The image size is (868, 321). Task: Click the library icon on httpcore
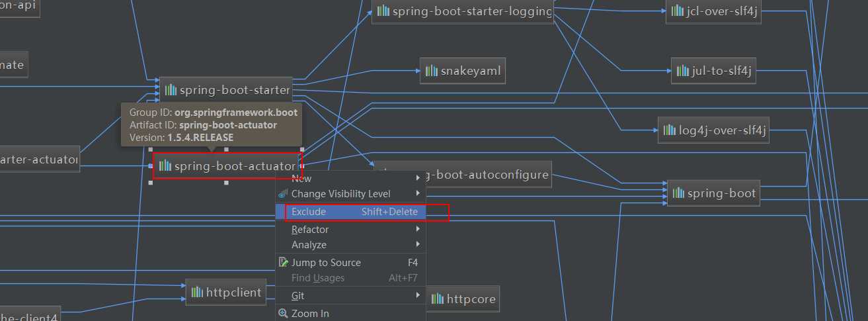(x=438, y=299)
